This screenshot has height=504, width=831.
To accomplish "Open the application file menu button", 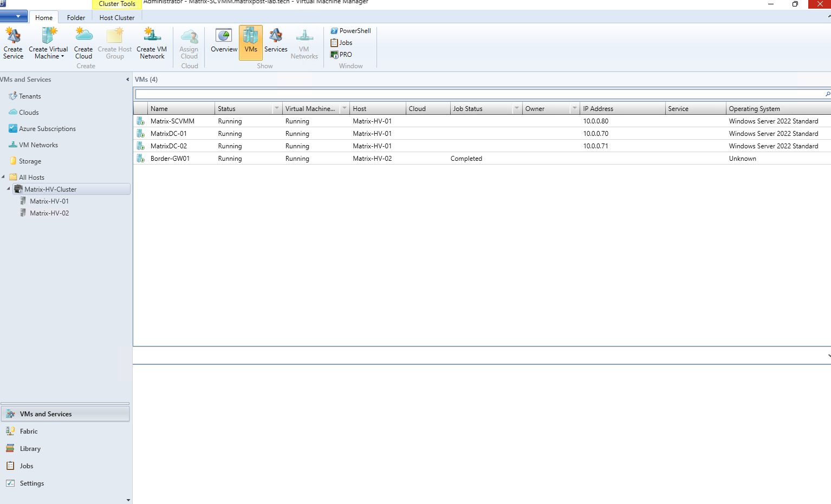I will 14,16.
